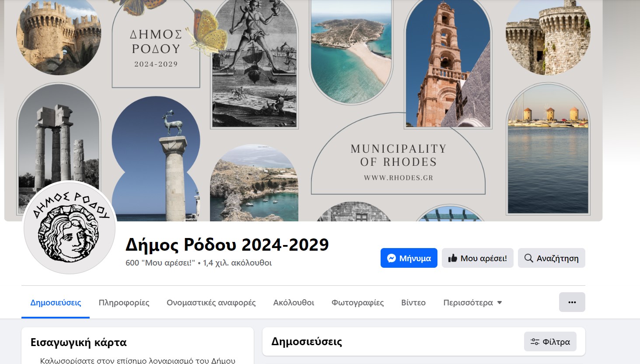Open the Φίλτρα posts filter button

click(550, 342)
